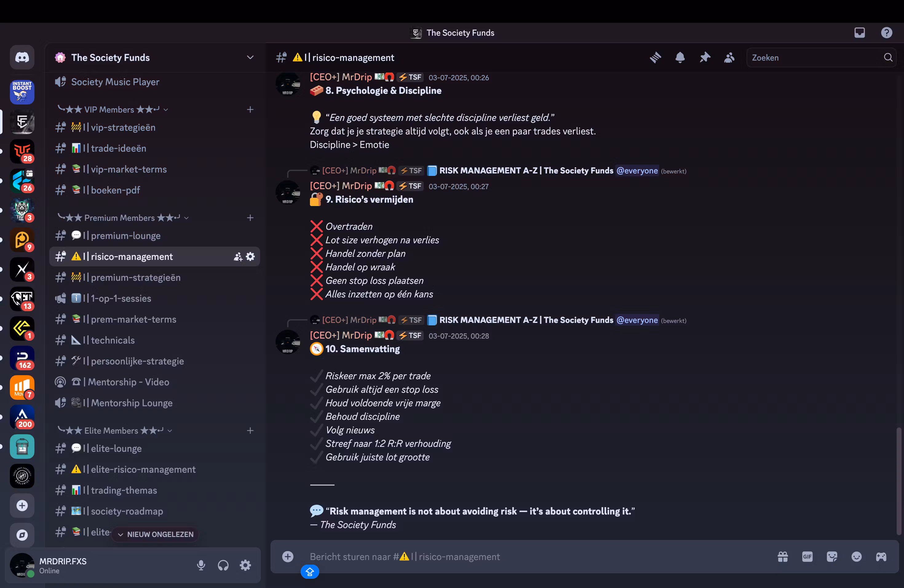Viewport: 904px width, 588px height.
Task: Open the server icon with 28 notifications
Action: [x=22, y=151]
